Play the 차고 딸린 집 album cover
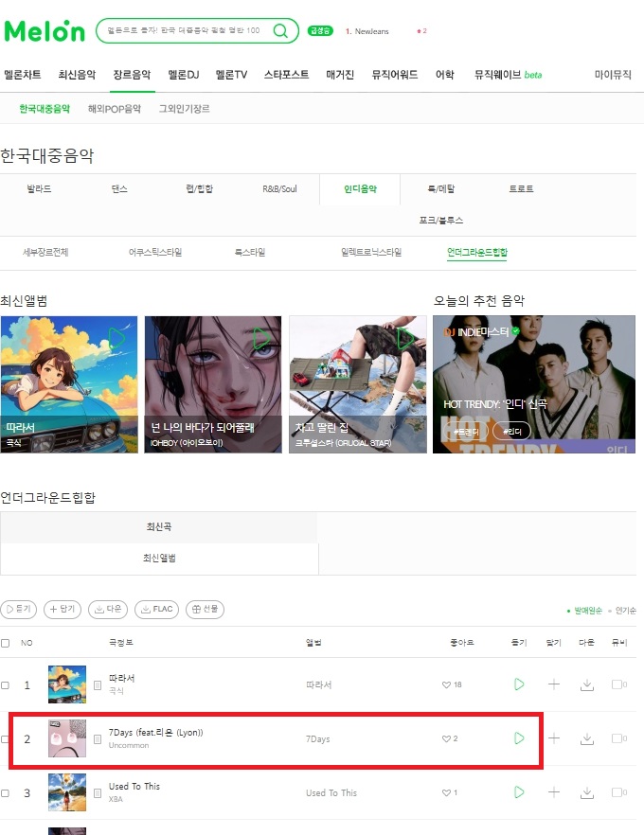644x835 pixels. pos(405,338)
